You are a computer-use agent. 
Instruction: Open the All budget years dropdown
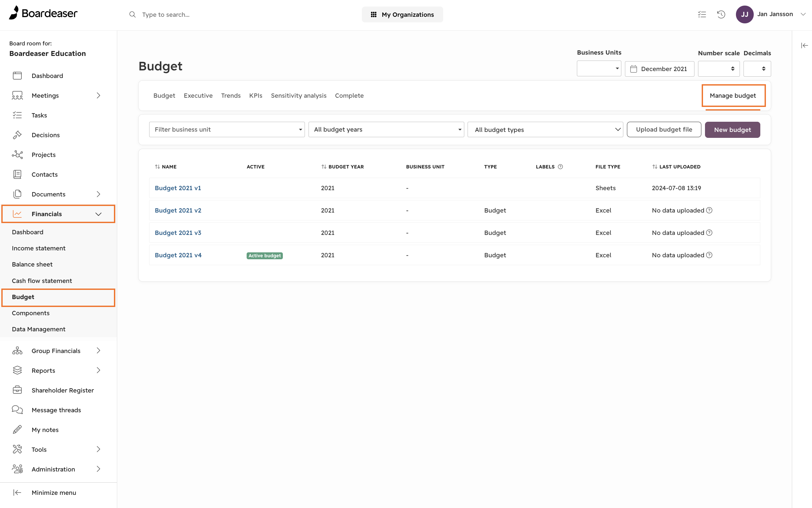point(386,129)
